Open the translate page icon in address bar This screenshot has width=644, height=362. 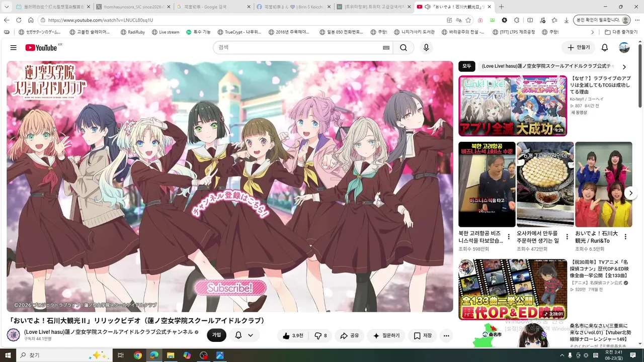[x=459, y=20]
